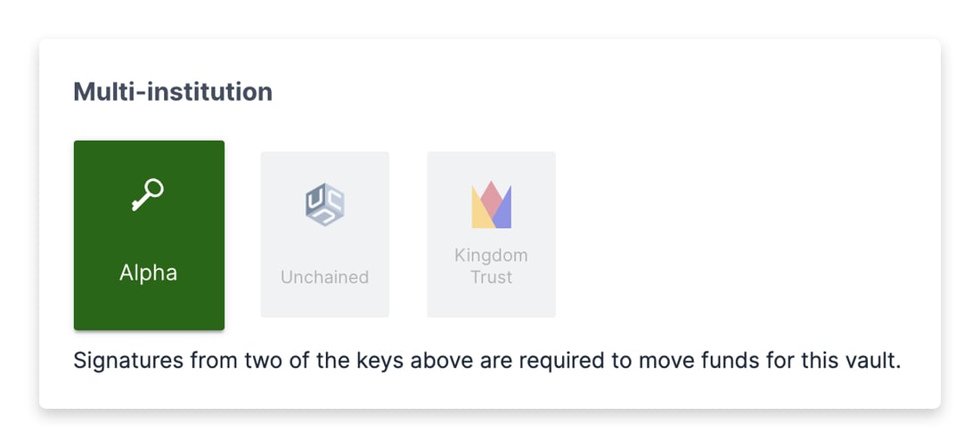The height and width of the screenshot is (448, 980).
Task: Click the Alpha label text
Action: pyautogui.click(x=148, y=273)
